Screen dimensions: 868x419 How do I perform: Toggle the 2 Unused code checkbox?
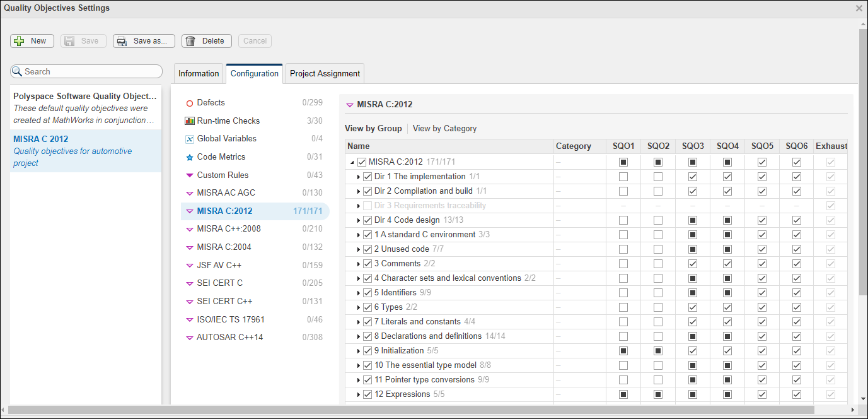(368, 249)
